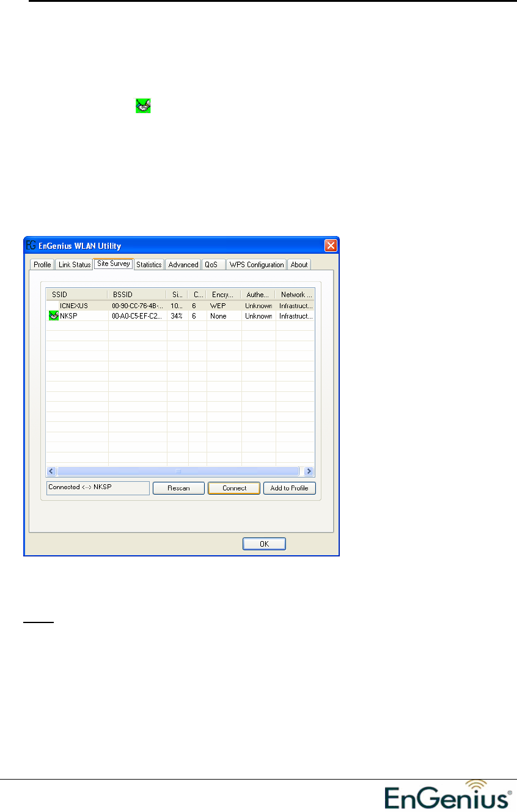Select the Site Survey tab

click(x=114, y=264)
